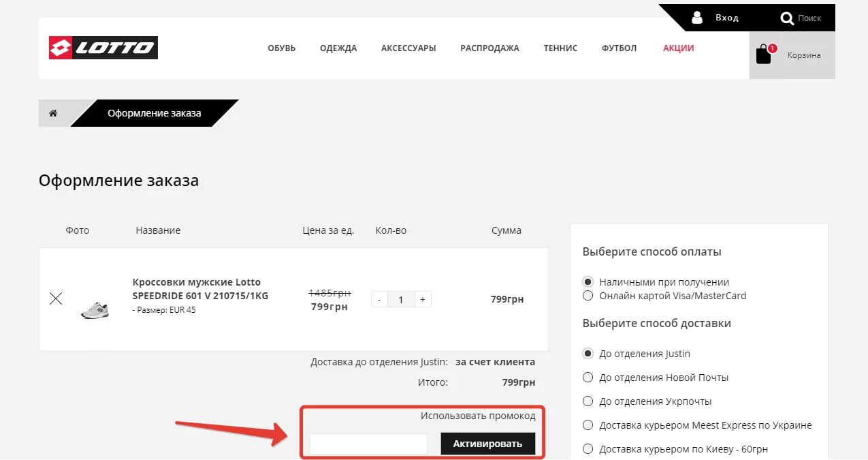Decrease quantity with the minus button
The image size is (868, 460).
[x=379, y=299]
